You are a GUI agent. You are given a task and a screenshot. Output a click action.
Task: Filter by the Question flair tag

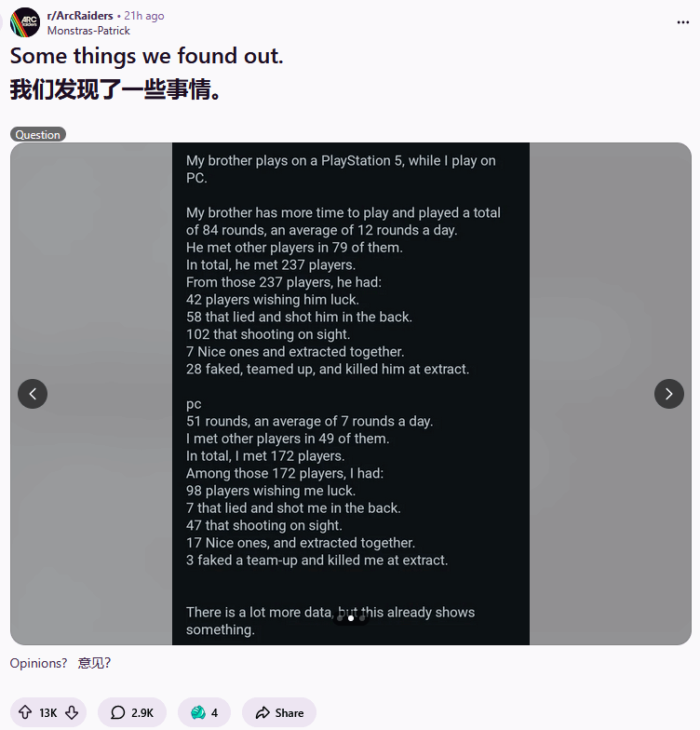(38, 134)
